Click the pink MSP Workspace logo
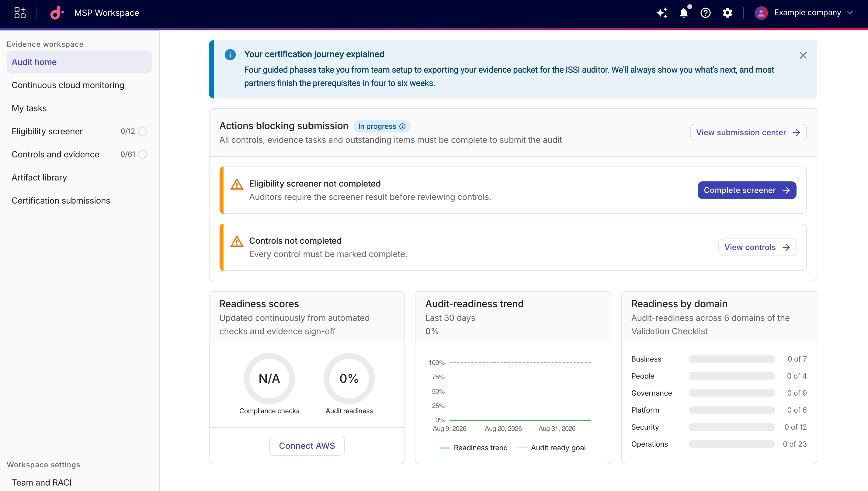Viewport: 868px width, 491px height. pyautogui.click(x=57, y=13)
